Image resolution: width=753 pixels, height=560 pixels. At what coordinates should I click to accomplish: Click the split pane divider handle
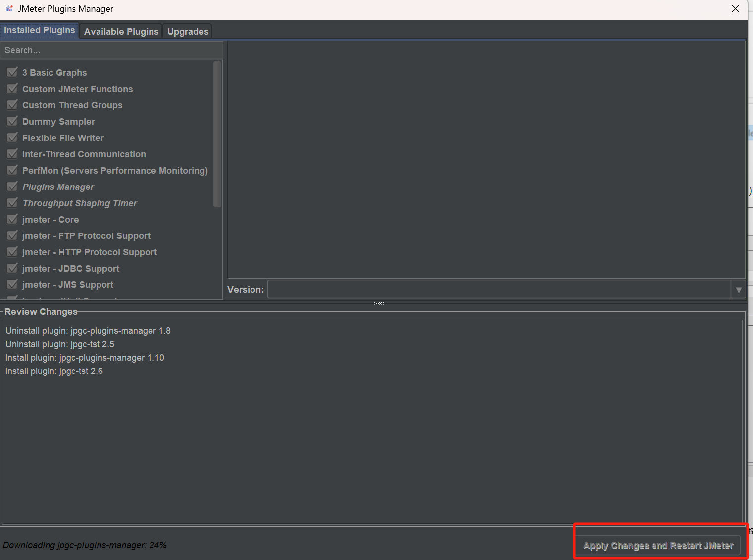click(379, 303)
